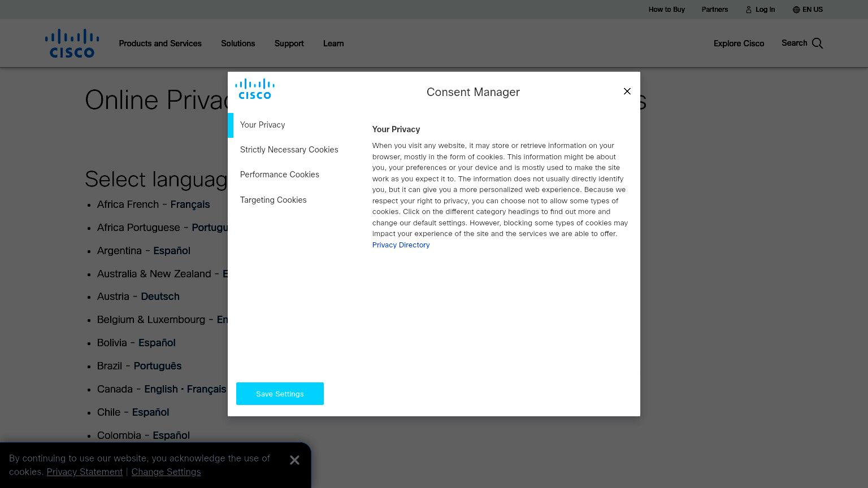This screenshot has height=488, width=868.
Task: Open the Learn menu
Action: click(x=333, y=43)
